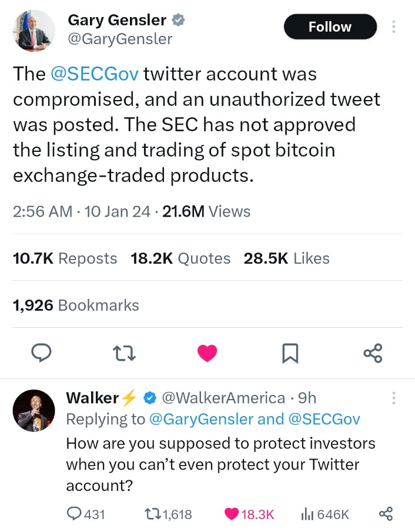
Task: View the 10.7K Reposts list
Action: coord(65,258)
